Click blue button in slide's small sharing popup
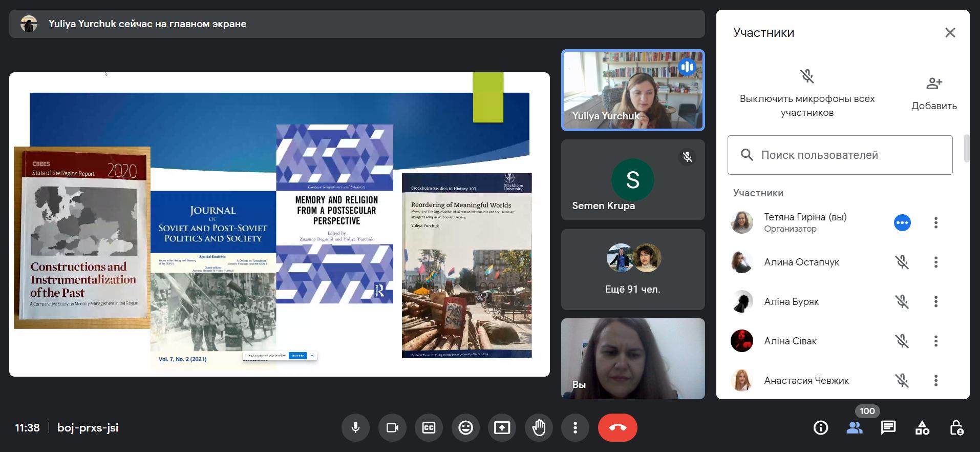This screenshot has height=452, width=980. tap(297, 355)
